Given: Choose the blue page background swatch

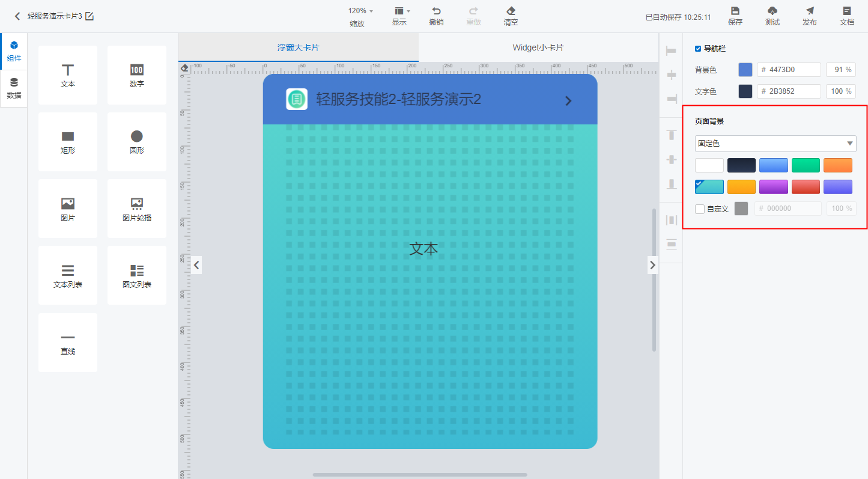Looking at the screenshot, I should point(774,165).
